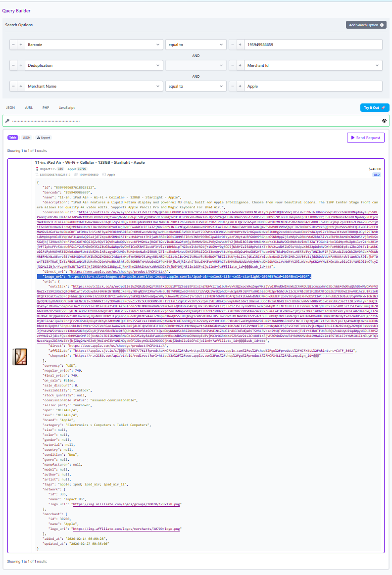Click the Send Request button
The width and height of the screenshot is (392, 575).
[x=365, y=138]
